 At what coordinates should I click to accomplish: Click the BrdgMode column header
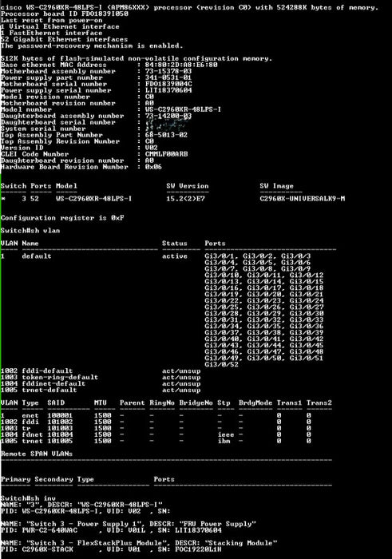255,402
